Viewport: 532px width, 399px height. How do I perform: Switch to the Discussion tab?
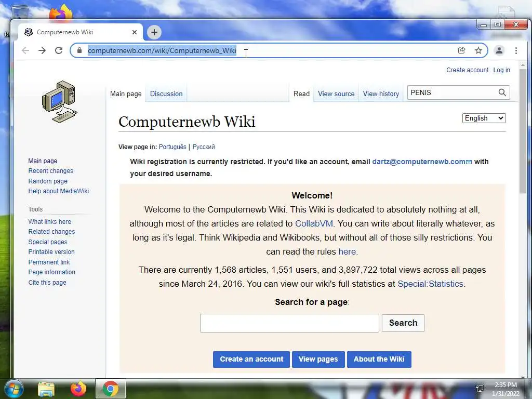[x=166, y=94]
